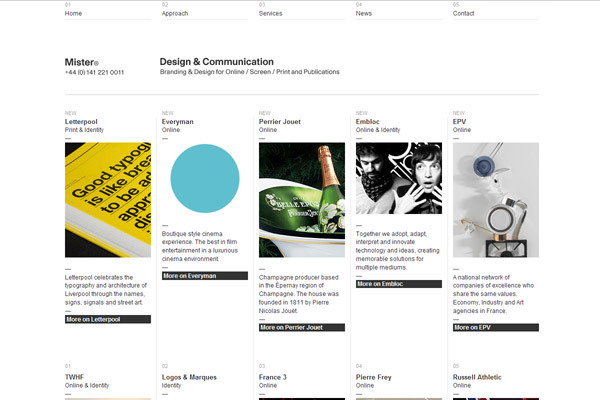The width and height of the screenshot is (600, 400).
Task: Open the Services menu item
Action: [270, 13]
